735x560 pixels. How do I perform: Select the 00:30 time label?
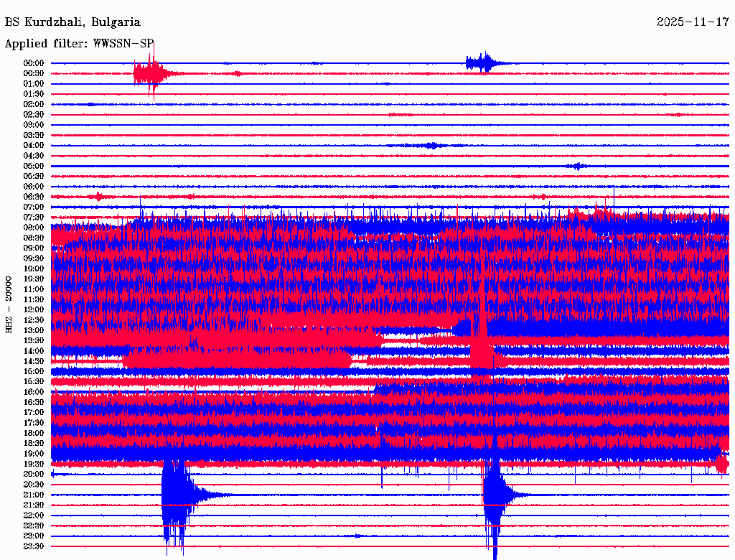[x=34, y=74]
